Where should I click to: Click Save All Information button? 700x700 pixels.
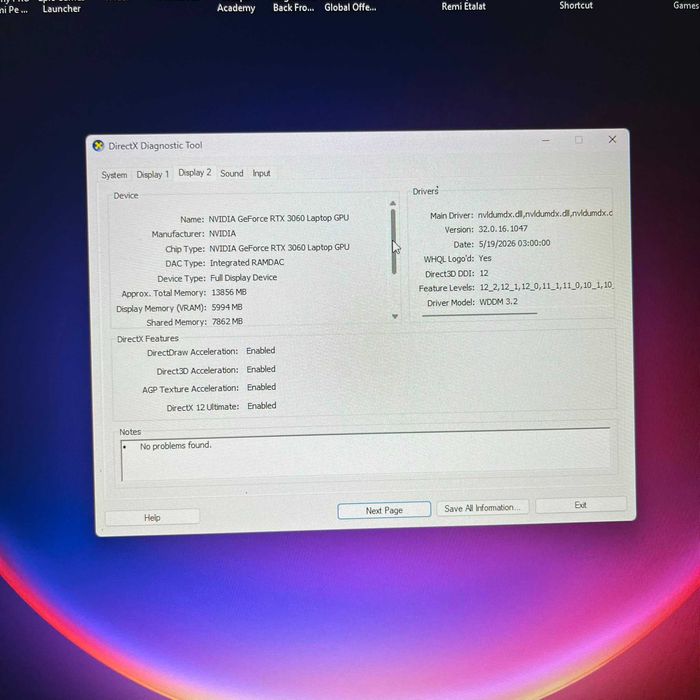pos(482,508)
